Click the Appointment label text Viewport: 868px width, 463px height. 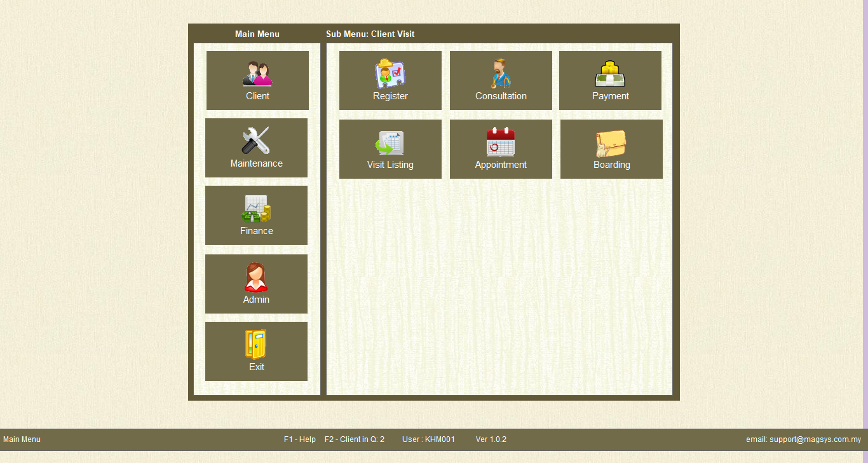(501, 165)
